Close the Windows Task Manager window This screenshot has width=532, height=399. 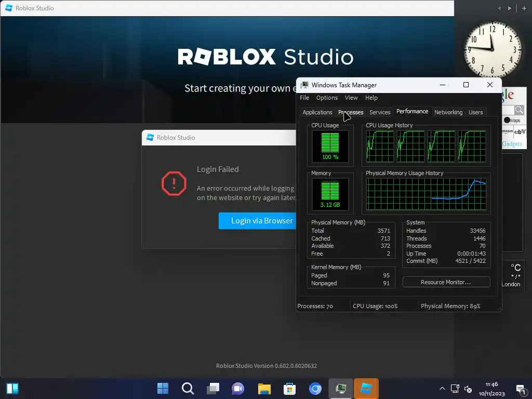[489, 85]
